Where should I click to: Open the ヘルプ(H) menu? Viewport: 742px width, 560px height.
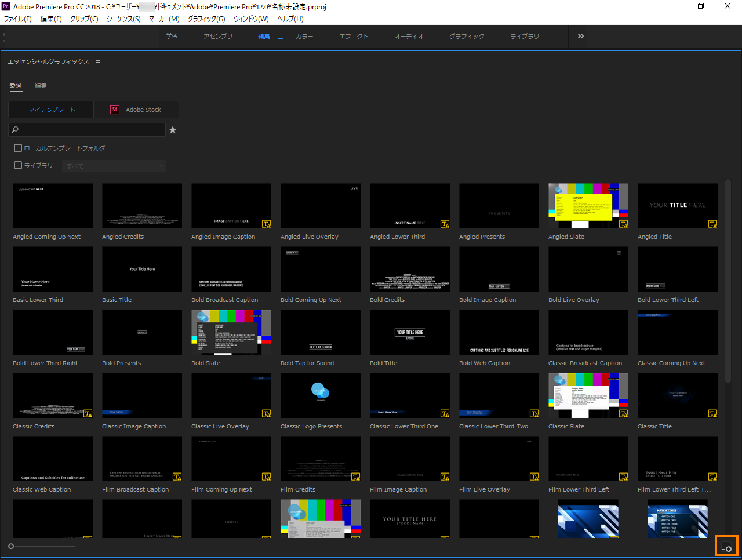(x=290, y=19)
